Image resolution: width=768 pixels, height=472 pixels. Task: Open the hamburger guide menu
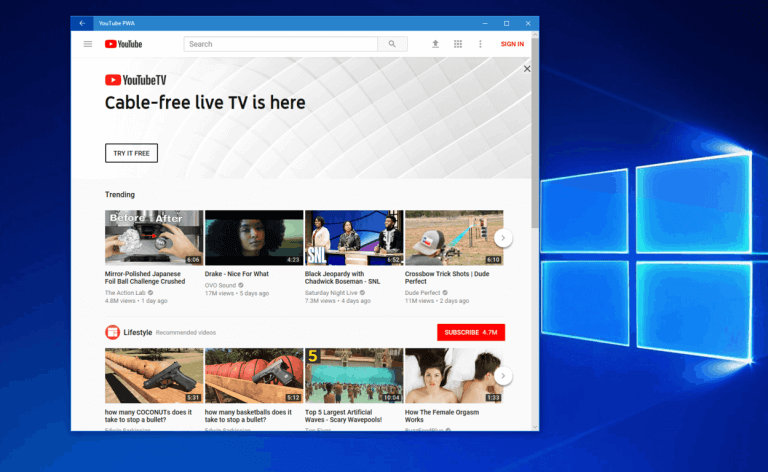(88, 44)
